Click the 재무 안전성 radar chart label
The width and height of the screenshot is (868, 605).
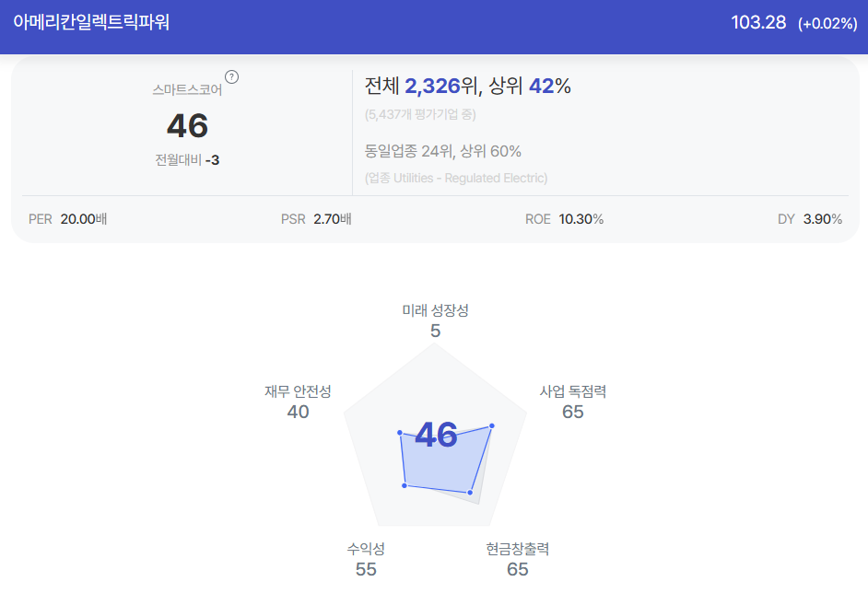point(298,391)
